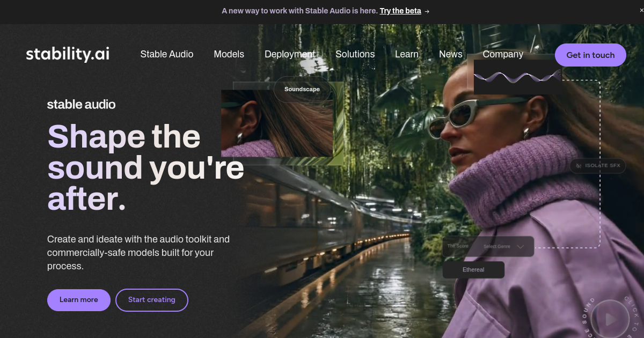Click "The Score" label
Viewport: 644px width, 338px height.
pos(458,246)
